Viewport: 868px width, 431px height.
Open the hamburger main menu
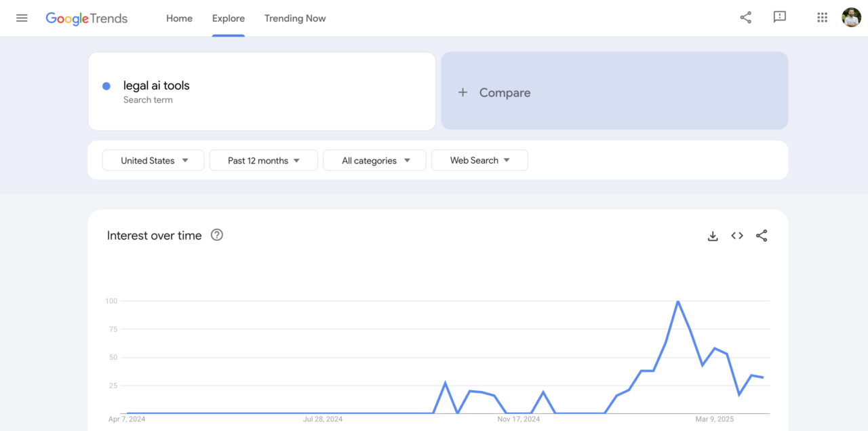22,18
